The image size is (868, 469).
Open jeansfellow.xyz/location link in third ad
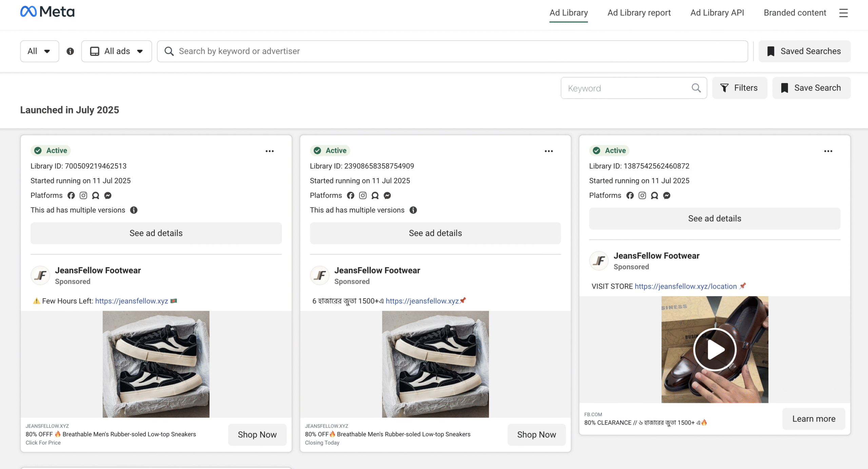pos(686,286)
